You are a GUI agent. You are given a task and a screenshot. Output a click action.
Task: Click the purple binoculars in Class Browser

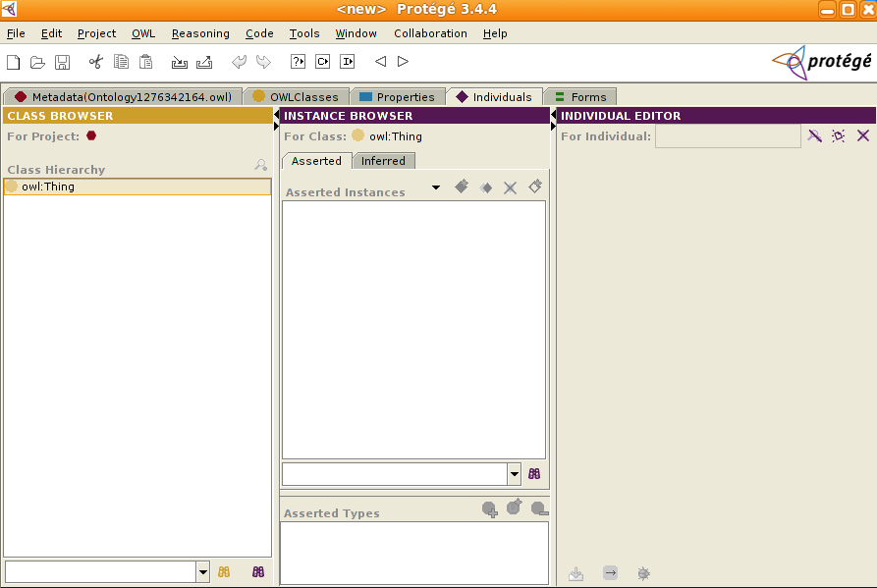click(258, 571)
